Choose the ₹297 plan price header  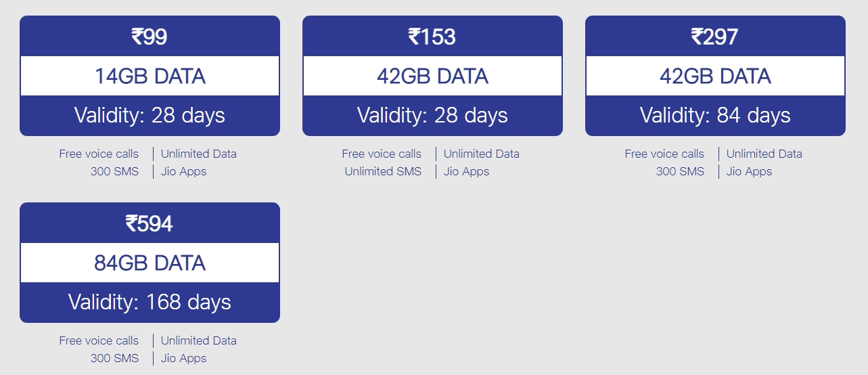point(715,37)
